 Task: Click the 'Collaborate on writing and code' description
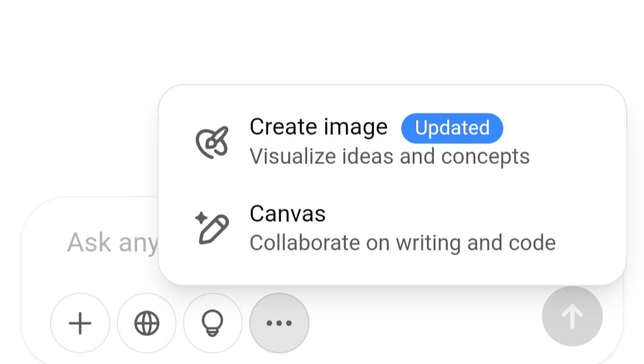coord(402,243)
